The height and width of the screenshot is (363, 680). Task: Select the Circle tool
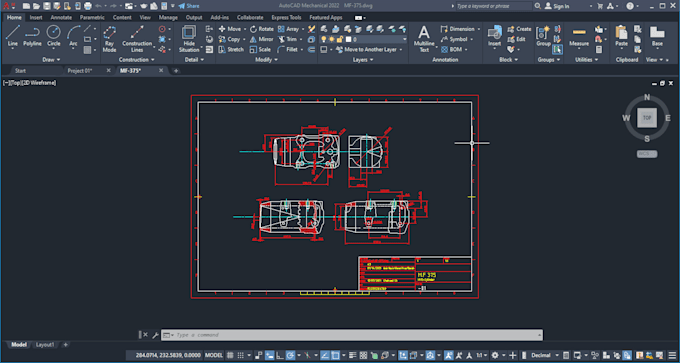pos(54,36)
